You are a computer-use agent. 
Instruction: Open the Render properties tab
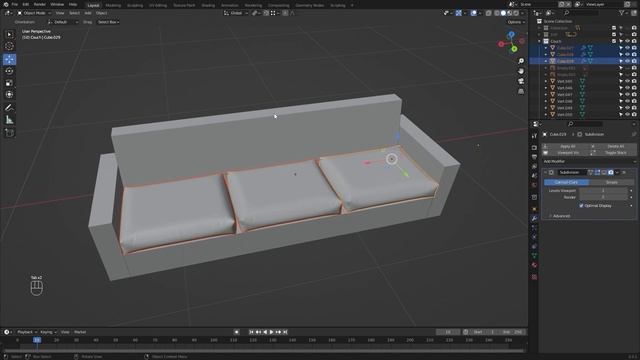pyautogui.click(x=534, y=147)
